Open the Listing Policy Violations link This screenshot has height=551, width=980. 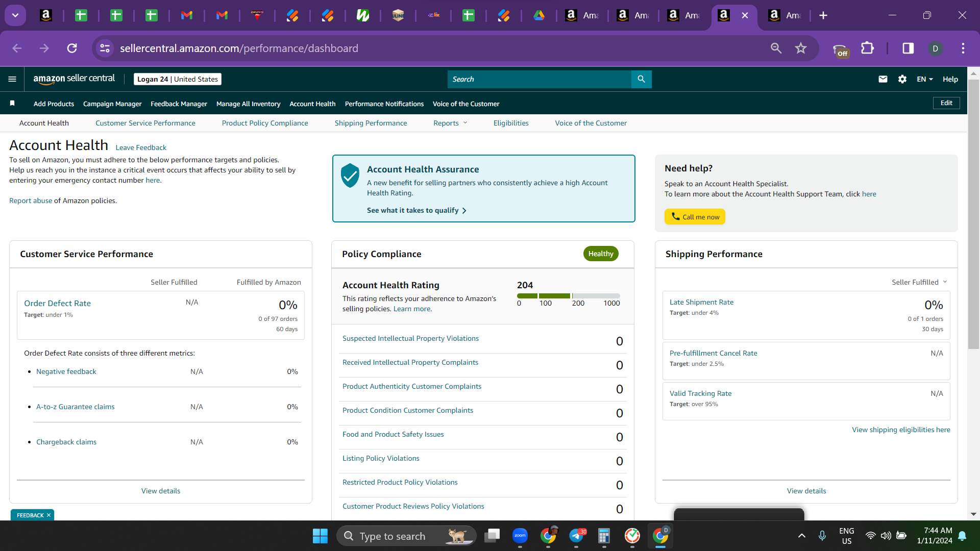pyautogui.click(x=381, y=458)
